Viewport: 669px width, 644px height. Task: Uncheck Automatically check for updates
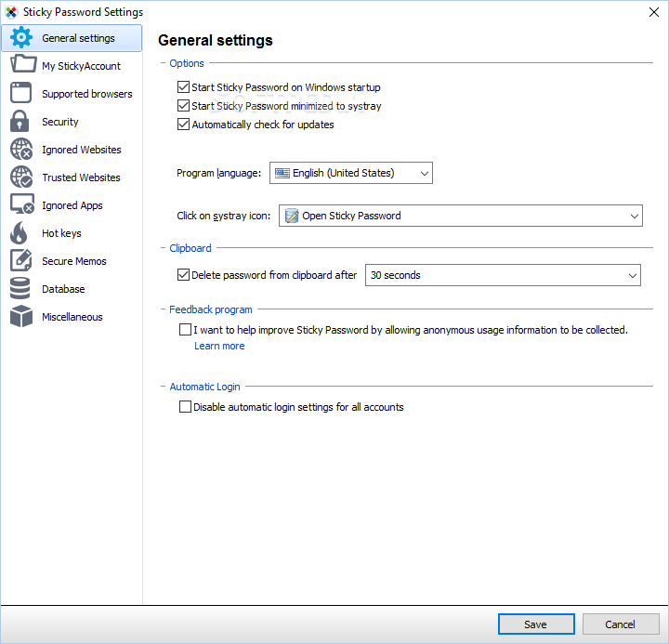(x=183, y=125)
